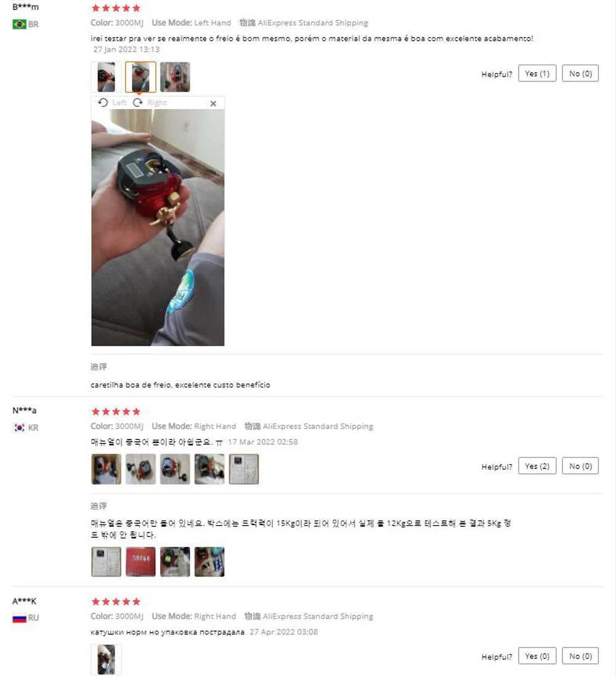Open first thumbnail of B***m's review
Viewport: 616px width, 678px height.
click(107, 77)
